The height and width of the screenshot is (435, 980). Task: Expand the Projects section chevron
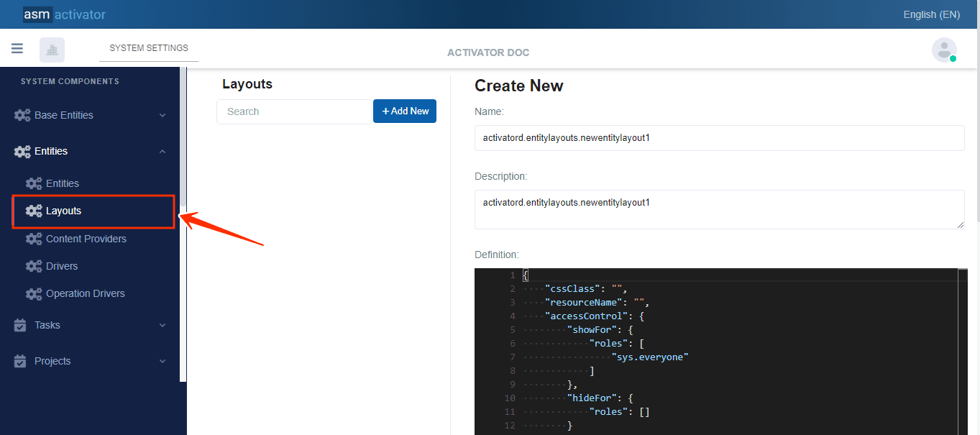162,361
